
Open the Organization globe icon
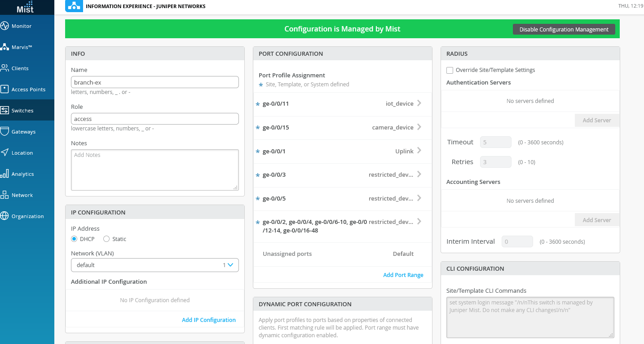coord(5,216)
